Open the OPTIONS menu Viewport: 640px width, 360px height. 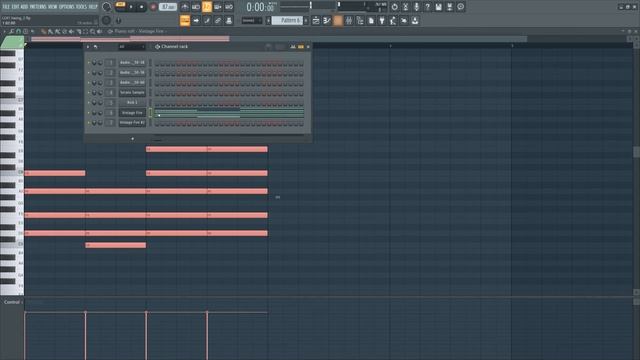point(67,7)
